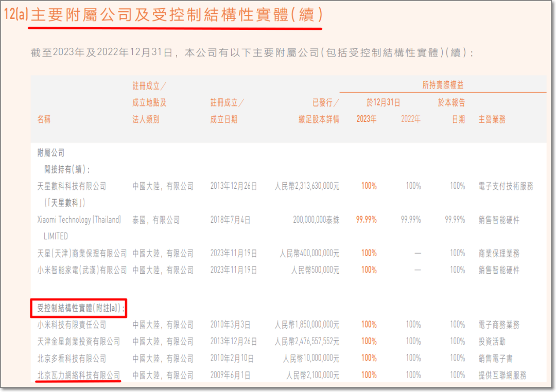Select company 天星(天津)商業保理有限公司
Viewport: 556px width, 392px height.
pyautogui.click(x=82, y=254)
